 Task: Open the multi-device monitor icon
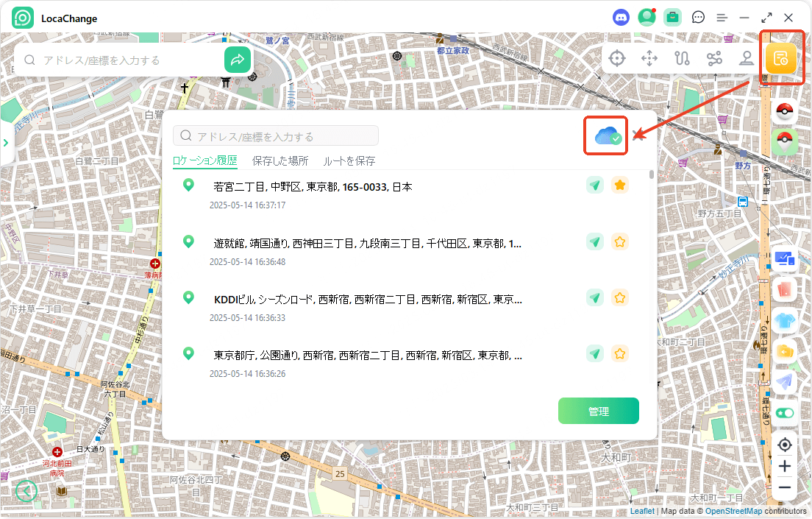785,258
